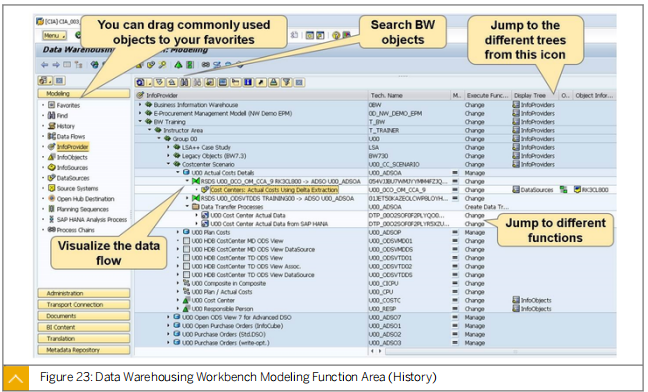
Task: Open the dropdown arrow beside the first tree toolbar icon
Action: (149, 82)
